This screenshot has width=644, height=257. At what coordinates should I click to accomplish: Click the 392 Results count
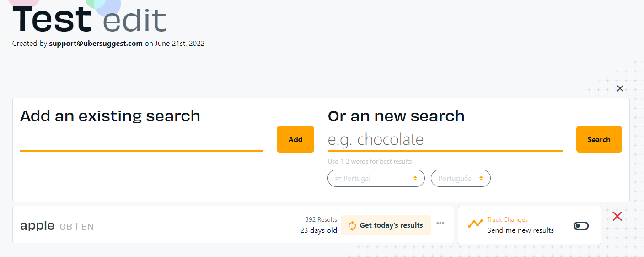[321, 220]
